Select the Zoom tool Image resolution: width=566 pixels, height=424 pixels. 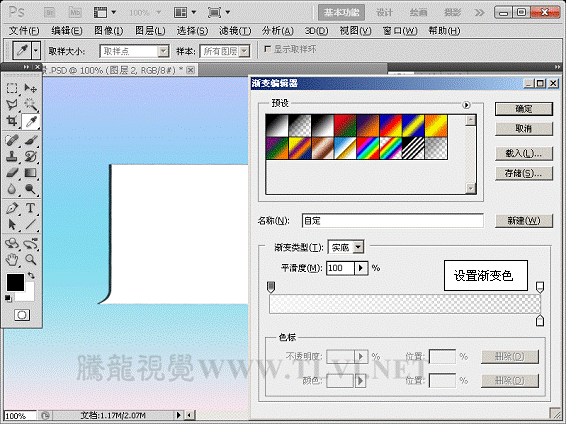coord(30,259)
